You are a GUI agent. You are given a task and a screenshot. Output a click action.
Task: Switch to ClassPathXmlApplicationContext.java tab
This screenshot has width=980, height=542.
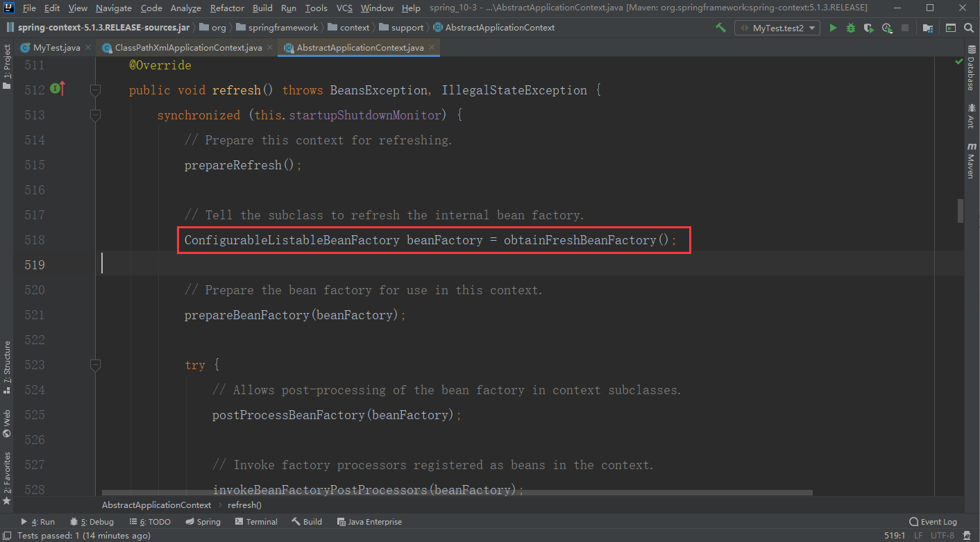tap(188, 48)
